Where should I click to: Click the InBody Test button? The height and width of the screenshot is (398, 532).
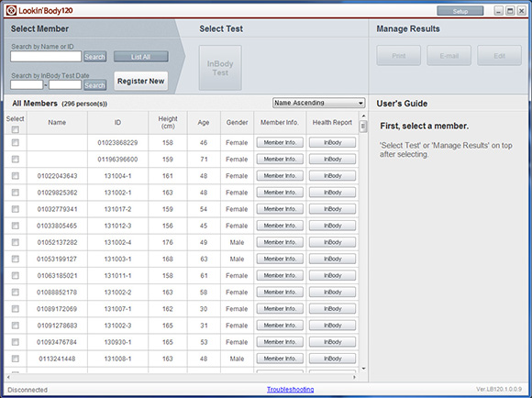click(x=220, y=68)
